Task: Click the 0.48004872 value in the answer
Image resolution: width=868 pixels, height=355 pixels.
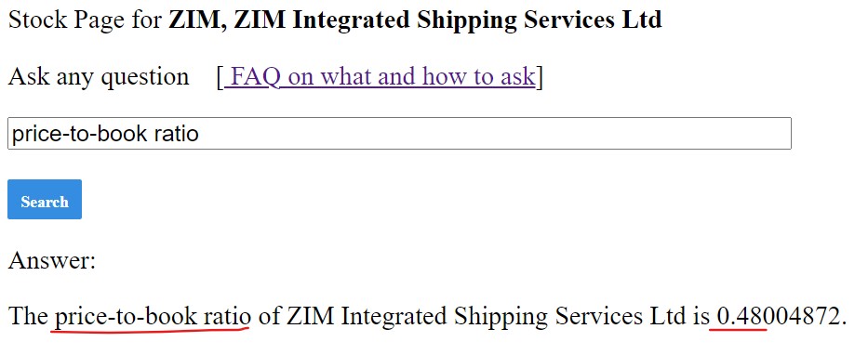Action: (778, 316)
